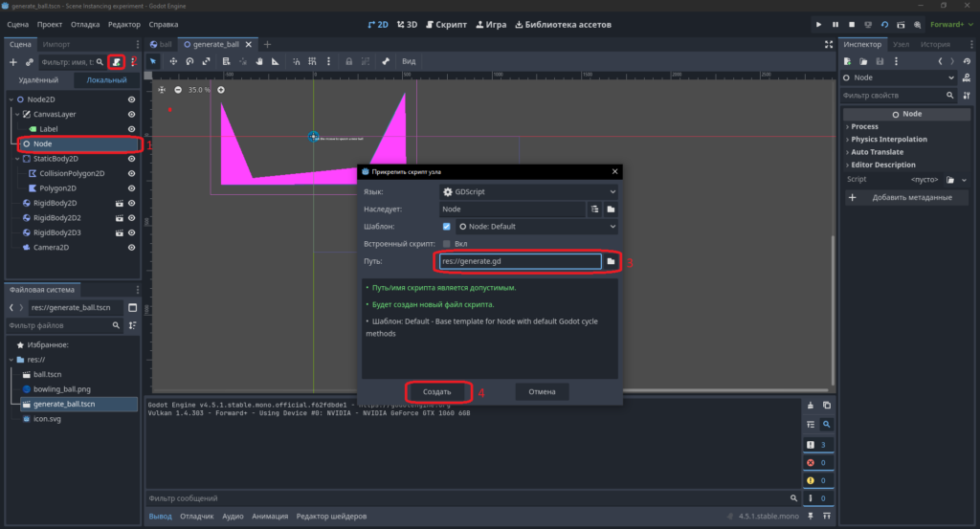Click the Создать button
This screenshot has width=980, height=529.
pos(436,391)
